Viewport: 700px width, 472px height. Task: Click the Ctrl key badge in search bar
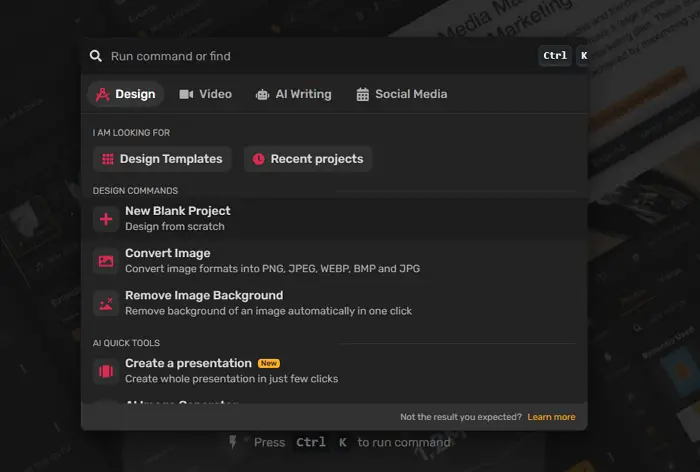(555, 56)
